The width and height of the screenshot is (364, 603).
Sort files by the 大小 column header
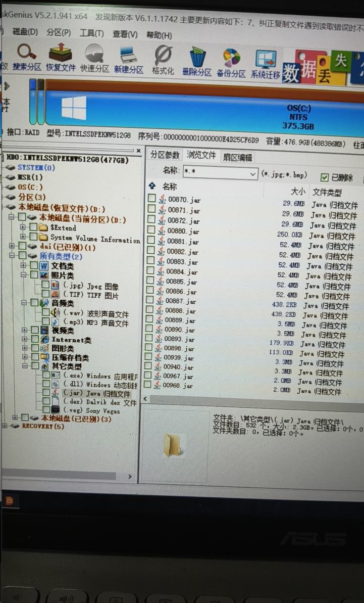click(298, 192)
